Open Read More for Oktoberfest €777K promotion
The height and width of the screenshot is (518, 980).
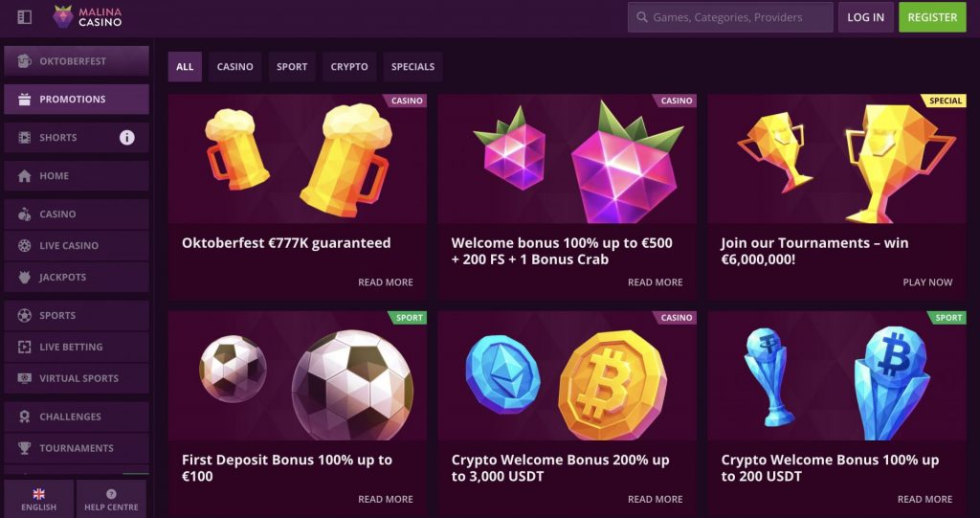coord(385,282)
